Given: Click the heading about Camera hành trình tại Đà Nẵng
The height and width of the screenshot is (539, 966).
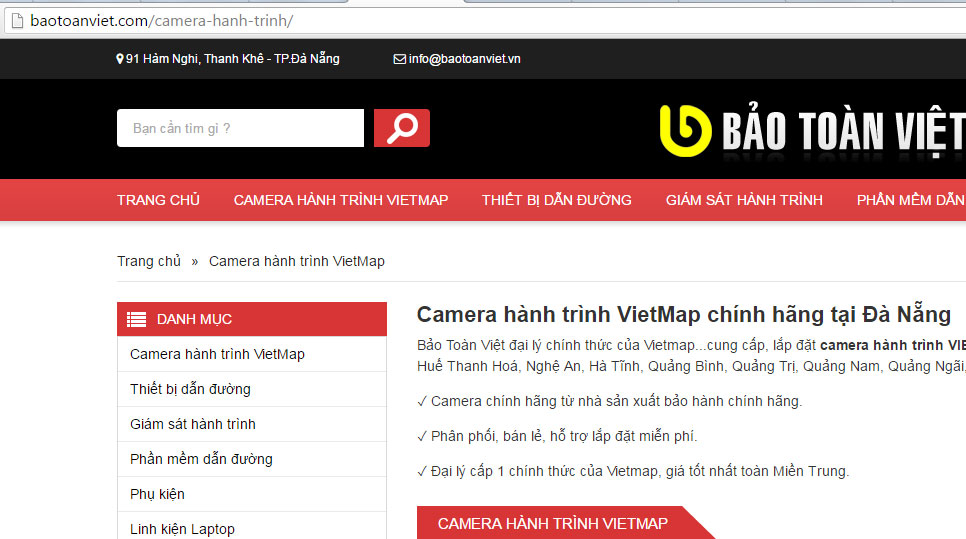Looking at the screenshot, I should [x=684, y=315].
